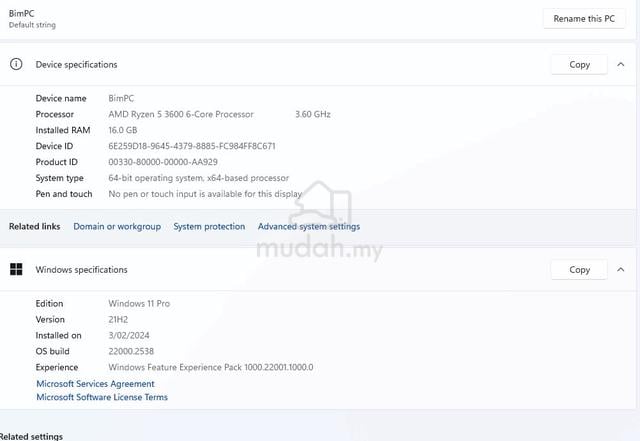Click the Installed on date 3/02/2024
Viewport: 640px width, 441px height.
(129, 335)
